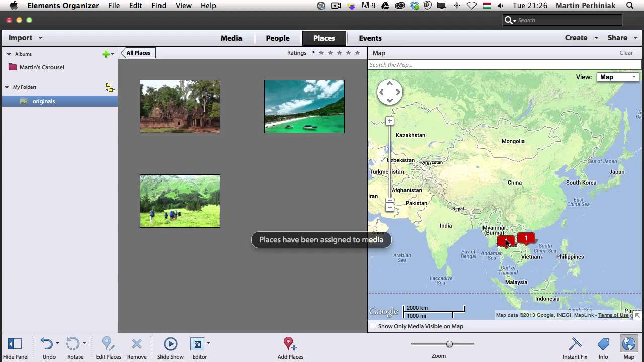644x362 pixels.
Task: Open the Rotate dropdown arrow
Action: (84, 343)
